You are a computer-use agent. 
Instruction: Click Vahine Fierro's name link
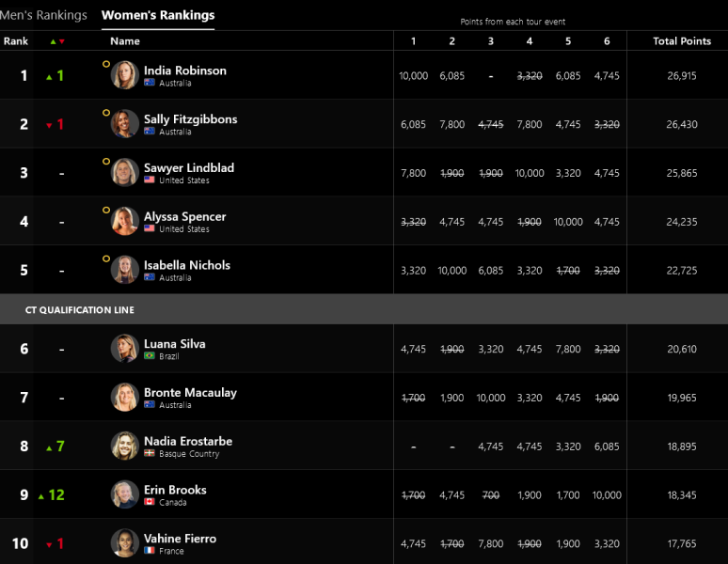click(x=180, y=539)
